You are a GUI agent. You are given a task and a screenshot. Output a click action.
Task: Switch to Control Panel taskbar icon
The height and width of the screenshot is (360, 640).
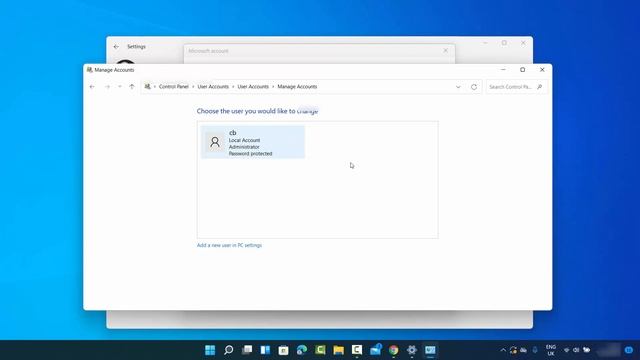click(x=430, y=350)
